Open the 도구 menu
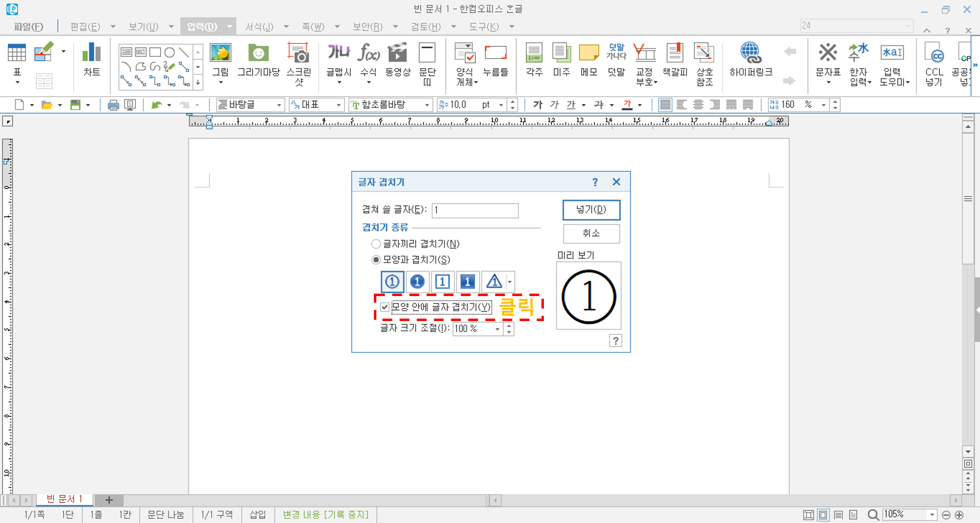Viewport: 980px width, 523px height. coord(484,26)
